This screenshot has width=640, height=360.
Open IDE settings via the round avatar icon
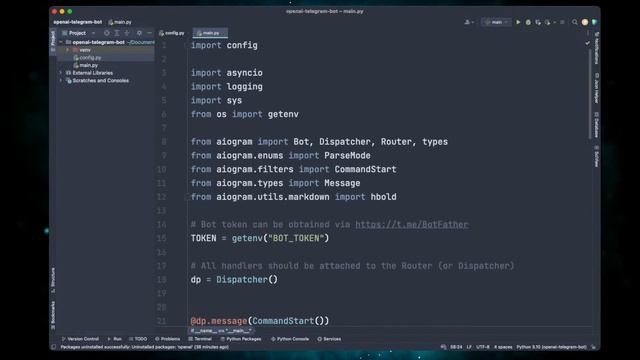pos(585,22)
